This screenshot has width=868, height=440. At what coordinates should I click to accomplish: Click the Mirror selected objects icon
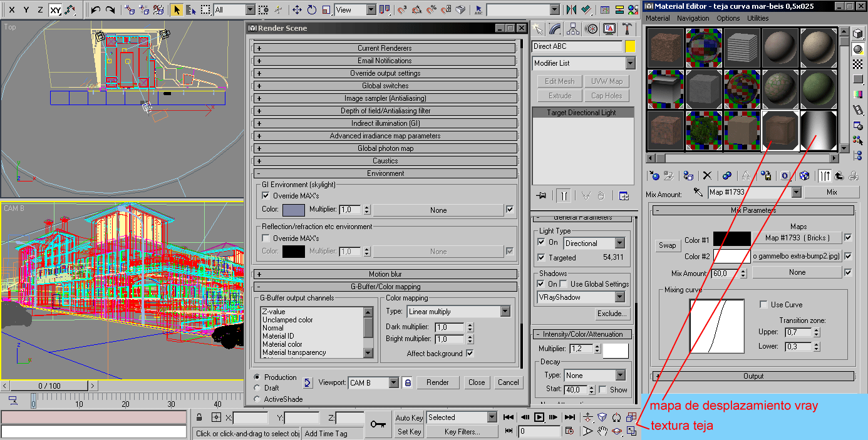[x=571, y=10]
